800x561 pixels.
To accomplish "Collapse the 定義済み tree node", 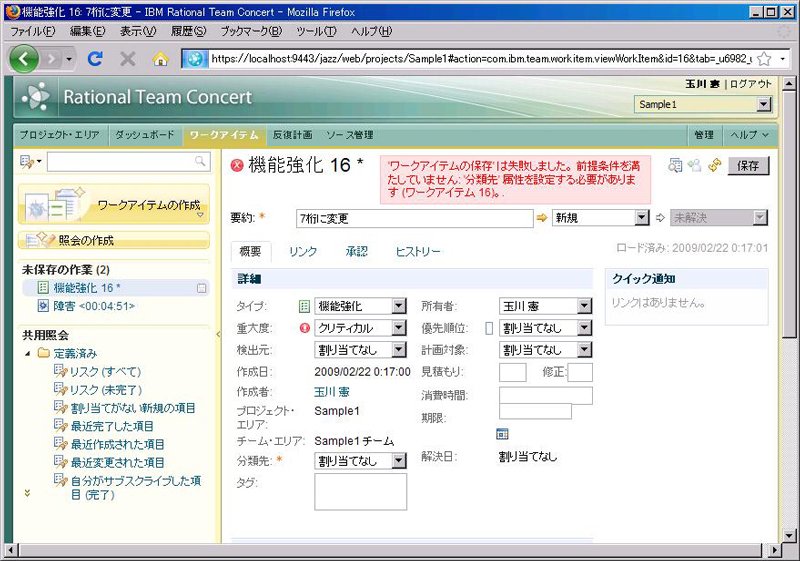I will (x=28, y=353).
